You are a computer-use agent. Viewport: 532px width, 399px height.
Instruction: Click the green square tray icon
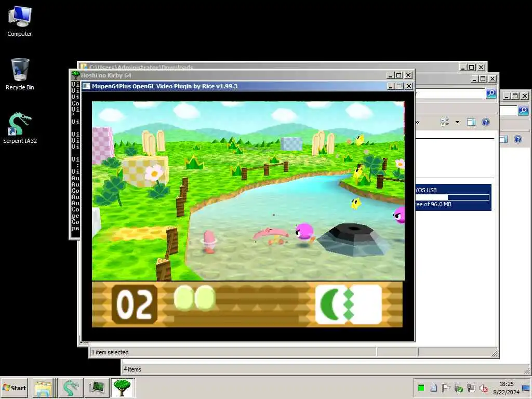click(x=421, y=388)
